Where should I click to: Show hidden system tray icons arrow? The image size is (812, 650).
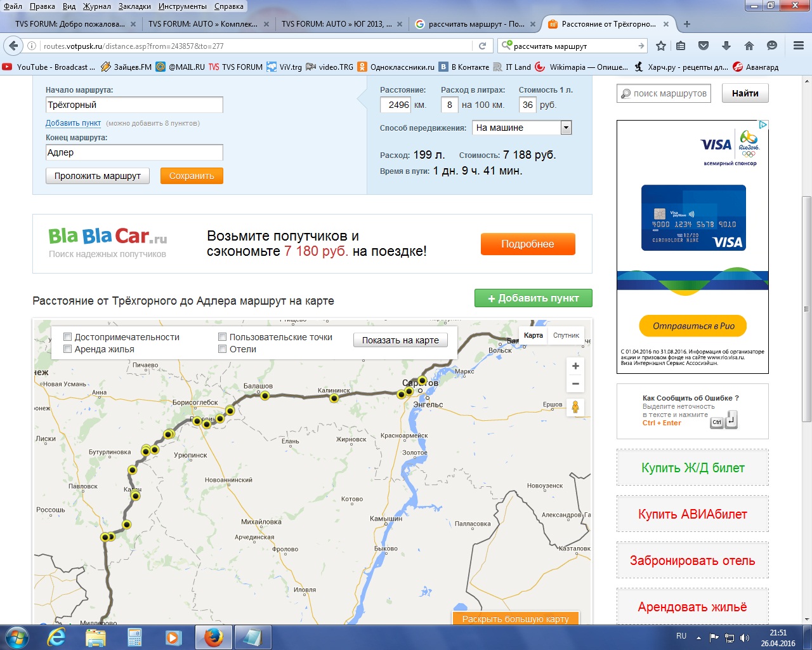tap(698, 637)
